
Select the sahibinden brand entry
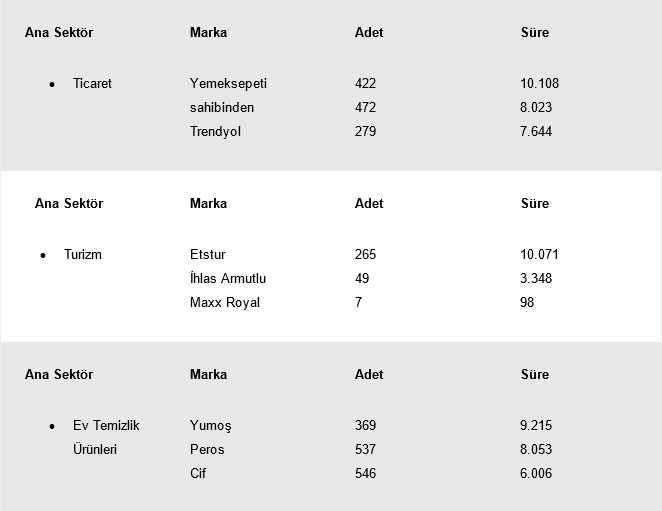[222, 108]
